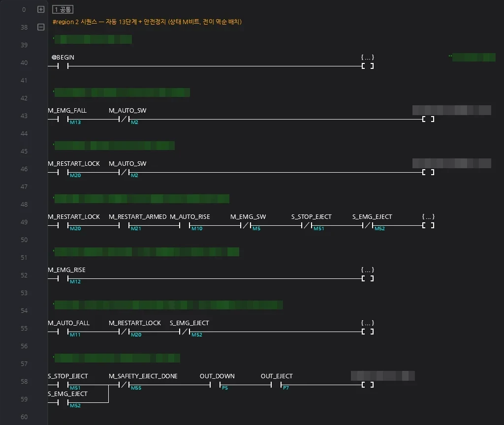Screen dimensions: 504x425
Task: Open the '1 공통' folded region label
Action: (63, 9)
